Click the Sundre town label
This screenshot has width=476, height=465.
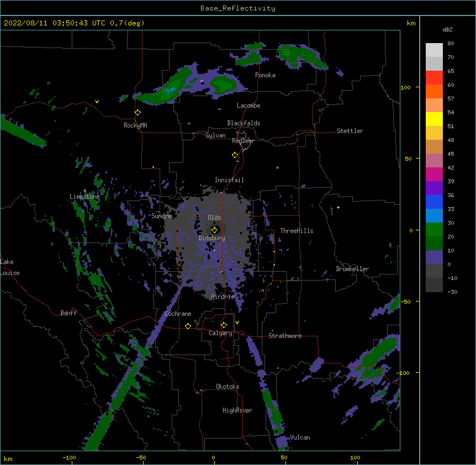tap(161, 216)
